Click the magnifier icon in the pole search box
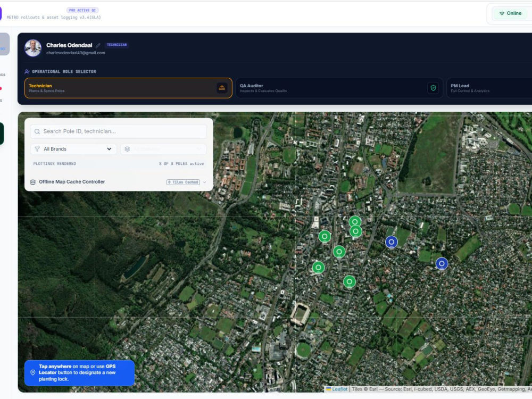Viewport: 532px width, 399px height. (x=37, y=131)
